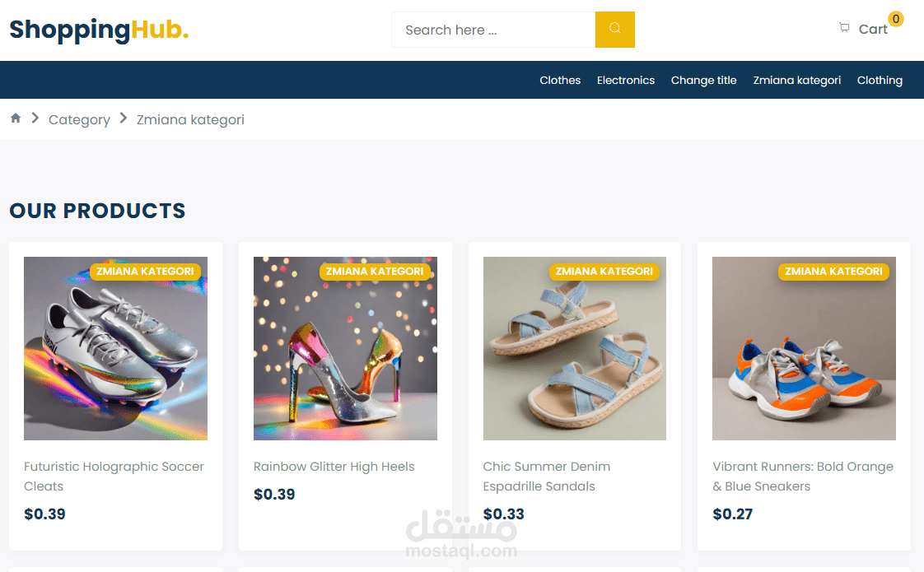This screenshot has height=572, width=924.
Task: Open the Rainbow Glitter High Heels link
Action: [334, 467]
